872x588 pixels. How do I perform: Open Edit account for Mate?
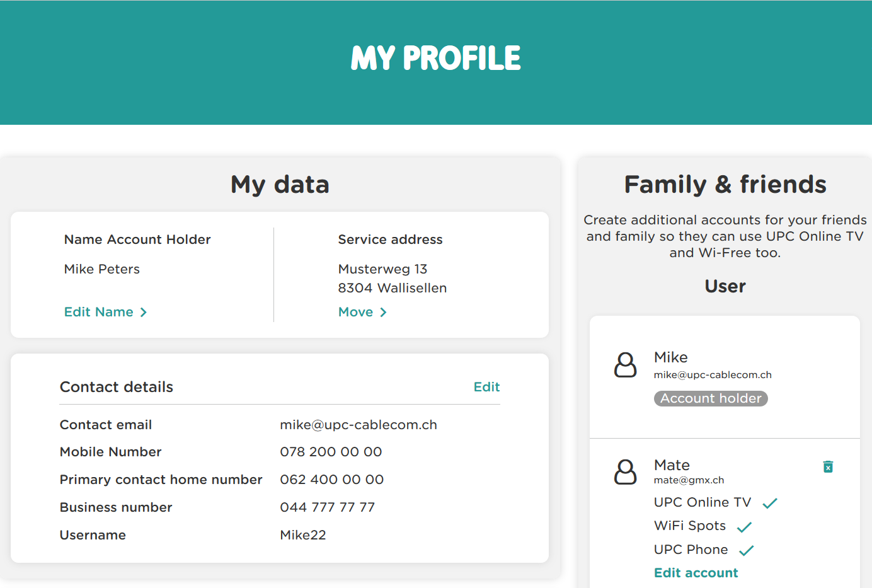tap(696, 573)
